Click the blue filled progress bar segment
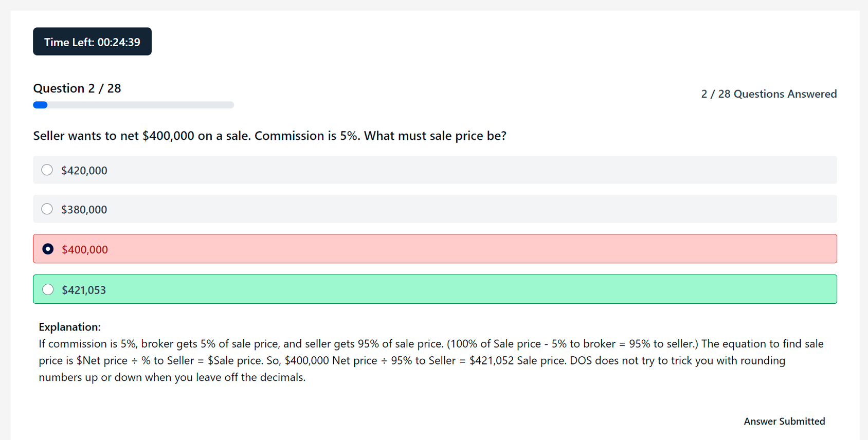This screenshot has height=440, width=868. tap(40, 105)
